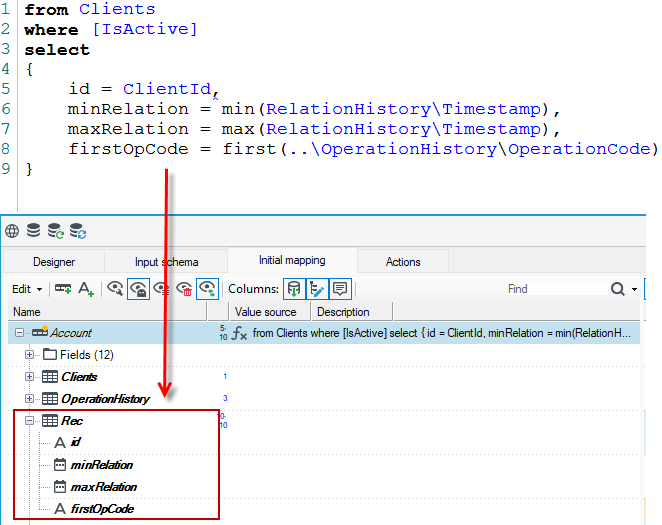
Task: Click line number 8 in the gutter
Action: (x=6, y=149)
